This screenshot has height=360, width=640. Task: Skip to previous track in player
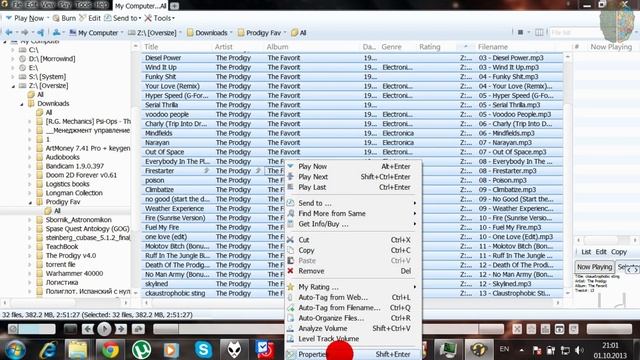(x=87, y=329)
